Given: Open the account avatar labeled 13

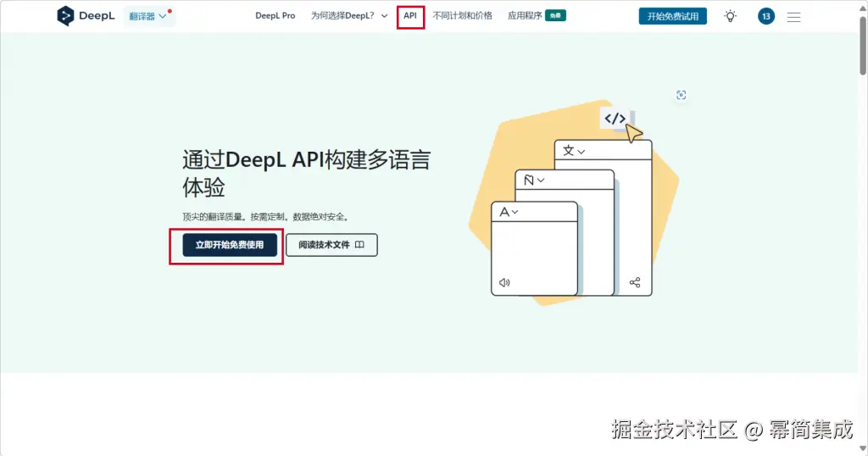Looking at the screenshot, I should 766,16.
